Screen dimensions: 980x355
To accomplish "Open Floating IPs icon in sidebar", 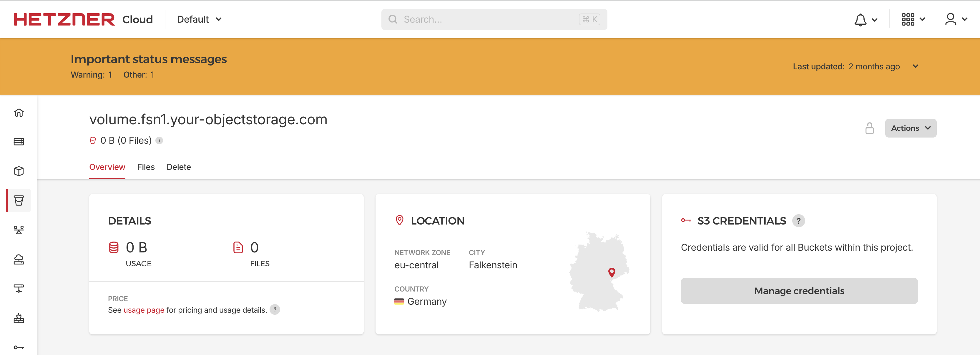I will (x=19, y=259).
